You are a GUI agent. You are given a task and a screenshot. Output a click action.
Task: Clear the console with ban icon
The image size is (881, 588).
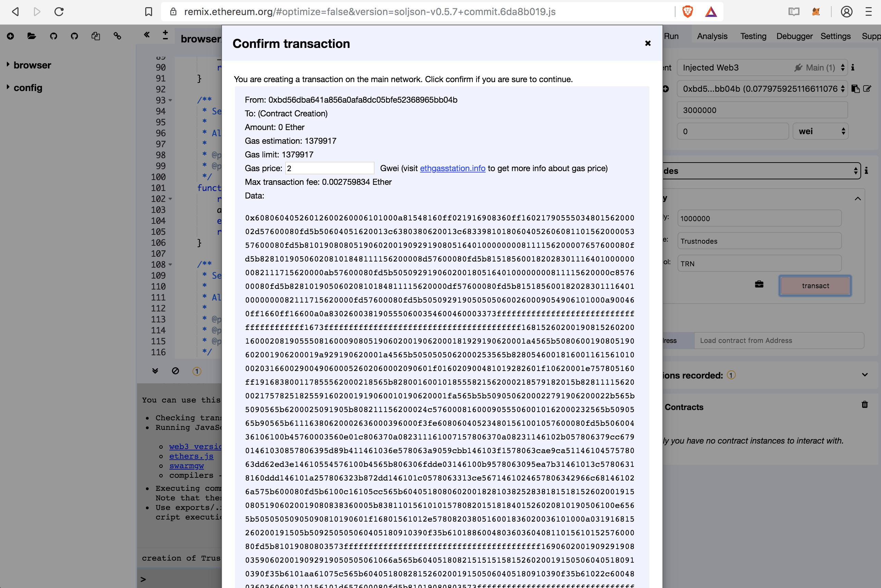pyautogui.click(x=175, y=371)
